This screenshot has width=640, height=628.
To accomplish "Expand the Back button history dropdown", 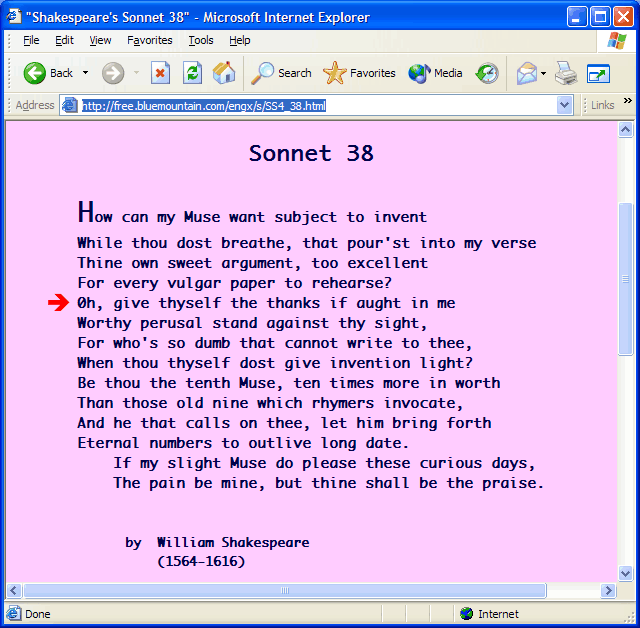I will tap(85, 73).
